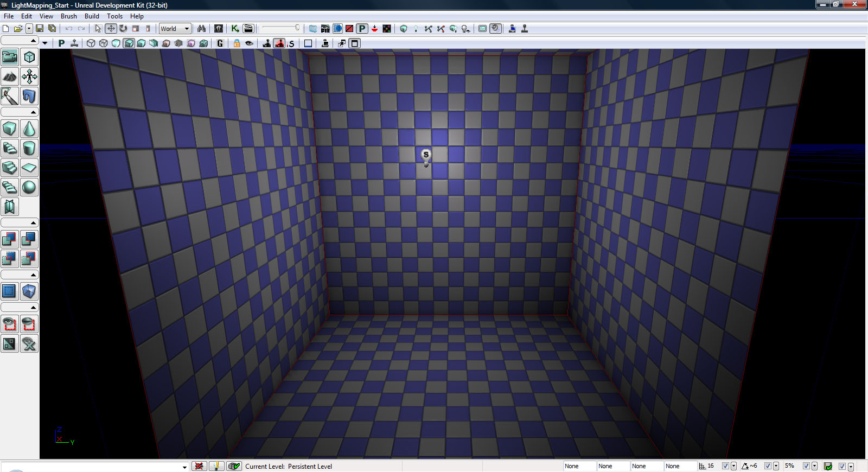Click the Build Lighting bulb icon
This screenshot has width=868, height=472.
pyautogui.click(x=416, y=29)
